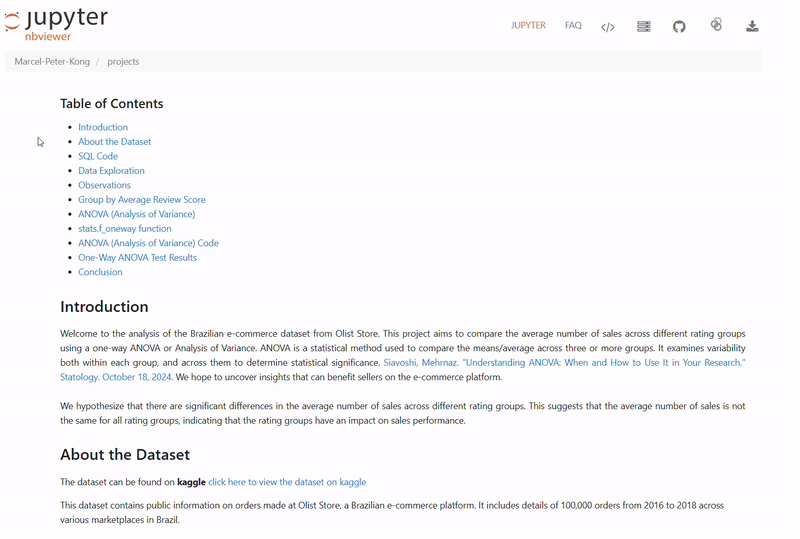
Task: Open the FAQ page
Action: point(573,26)
